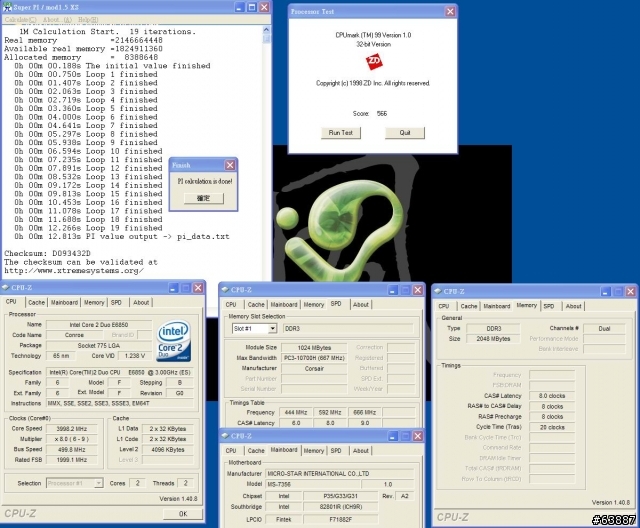Minimize the Super PI window
The height and width of the screenshot is (528, 640).
[240, 7]
